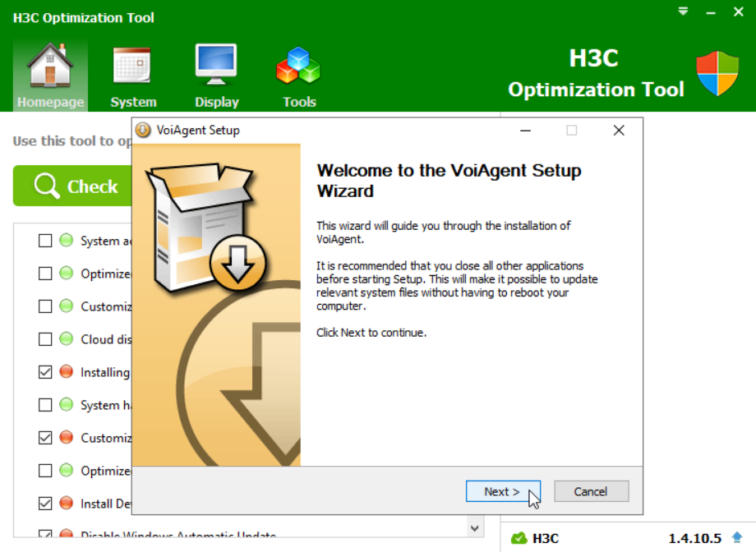Click the green H3C cloud check icon

(x=519, y=538)
